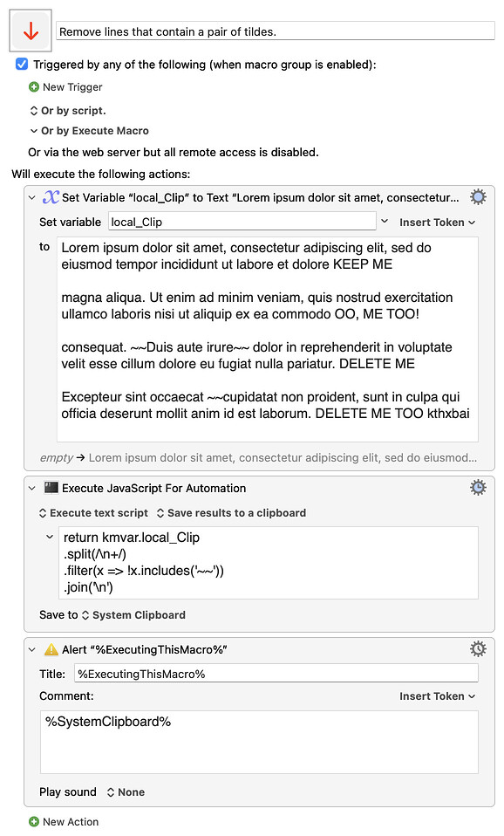Image resolution: width=504 pixels, height=836 pixels.
Task: Click the macro name text field
Action: [x=276, y=31]
